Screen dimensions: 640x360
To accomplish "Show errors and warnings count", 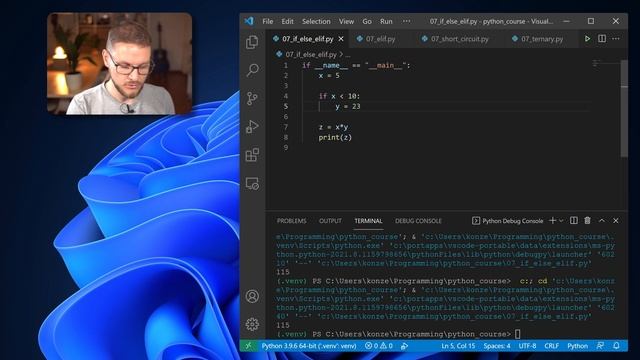I will pos(379,346).
